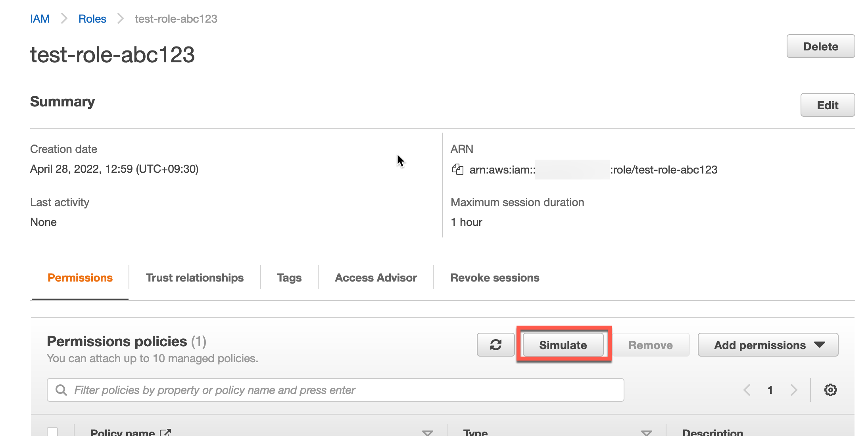Open the Access Advisor tab

[x=376, y=278]
